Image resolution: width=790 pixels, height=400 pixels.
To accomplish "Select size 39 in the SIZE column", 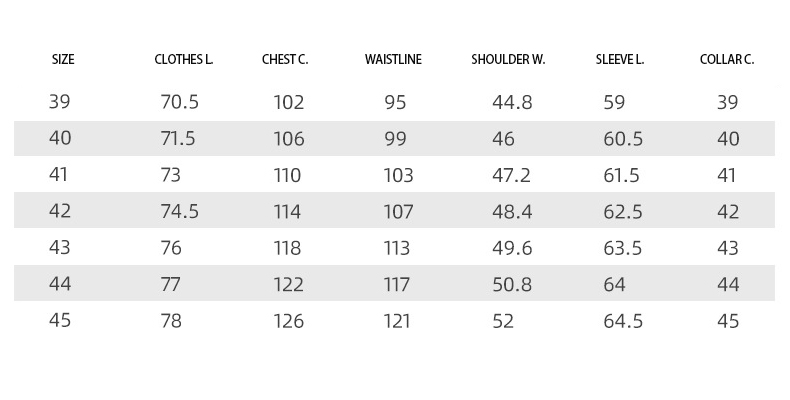I will [59, 102].
